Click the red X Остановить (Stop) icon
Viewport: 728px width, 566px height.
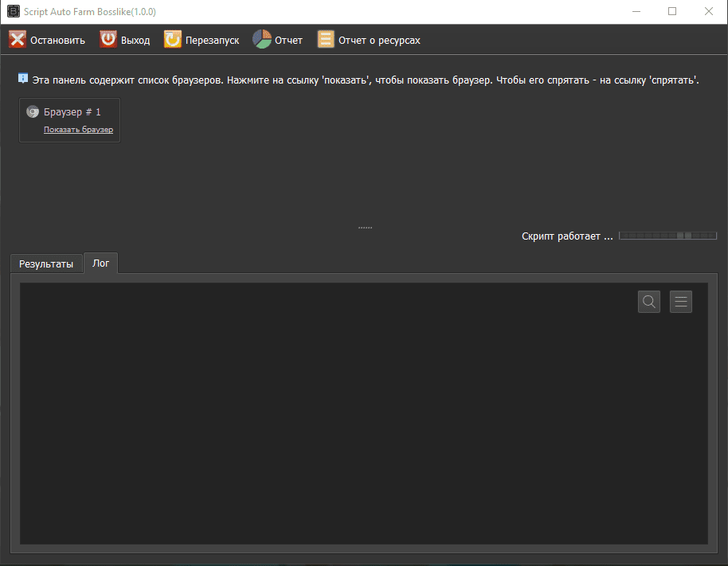click(18, 40)
